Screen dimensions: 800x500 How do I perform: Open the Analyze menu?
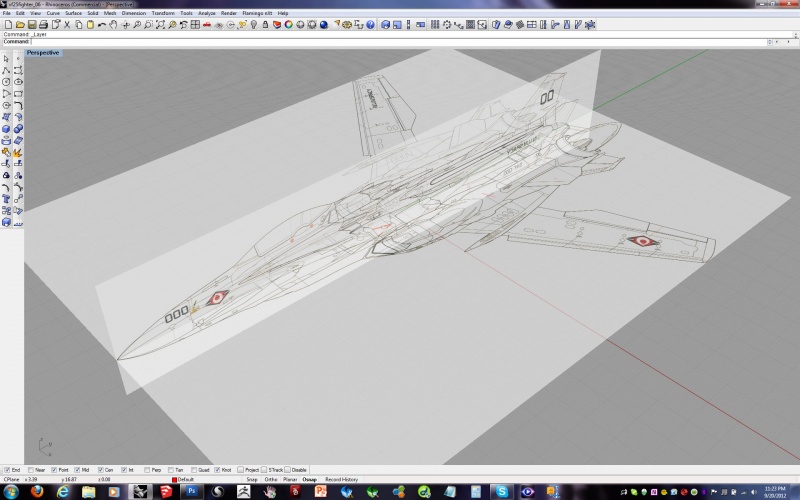[x=207, y=13]
